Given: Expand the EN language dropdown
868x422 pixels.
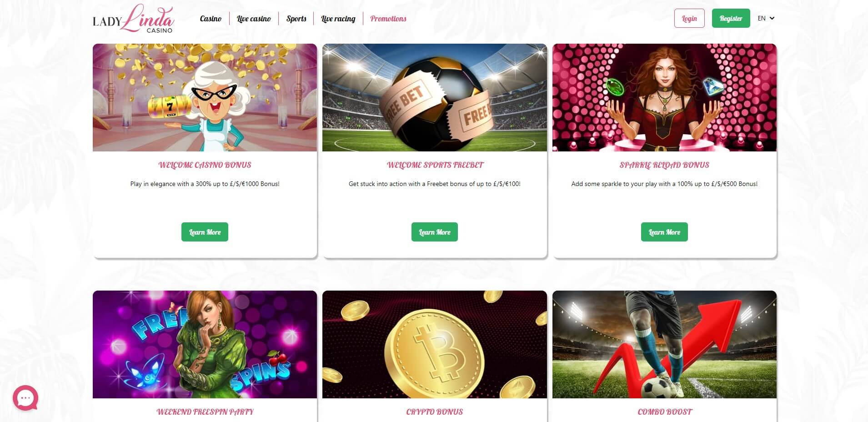Looking at the screenshot, I should click(x=766, y=18).
